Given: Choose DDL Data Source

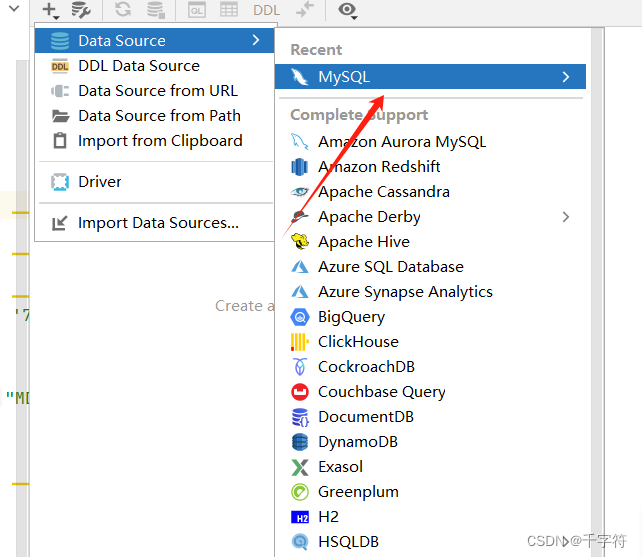Looking at the screenshot, I should 154,66.
